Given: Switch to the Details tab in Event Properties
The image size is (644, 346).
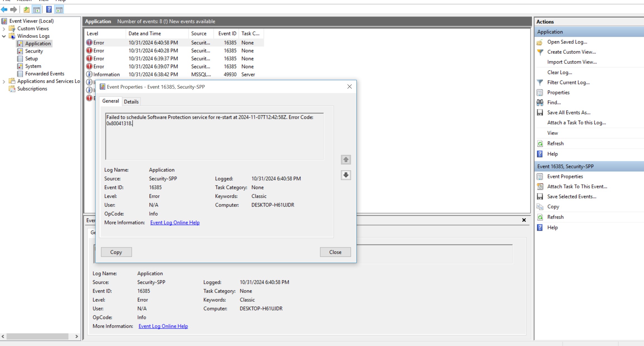Looking at the screenshot, I should (x=131, y=101).
